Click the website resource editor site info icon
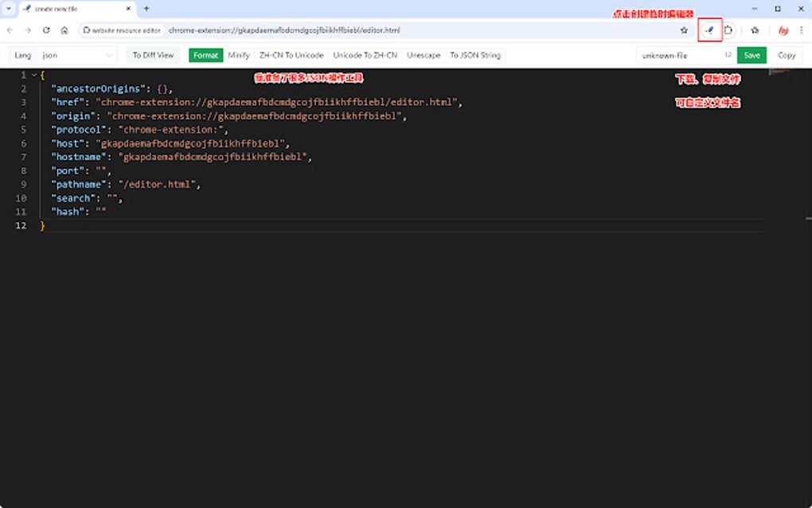This screenshot has height=508, width=812. 85,29
